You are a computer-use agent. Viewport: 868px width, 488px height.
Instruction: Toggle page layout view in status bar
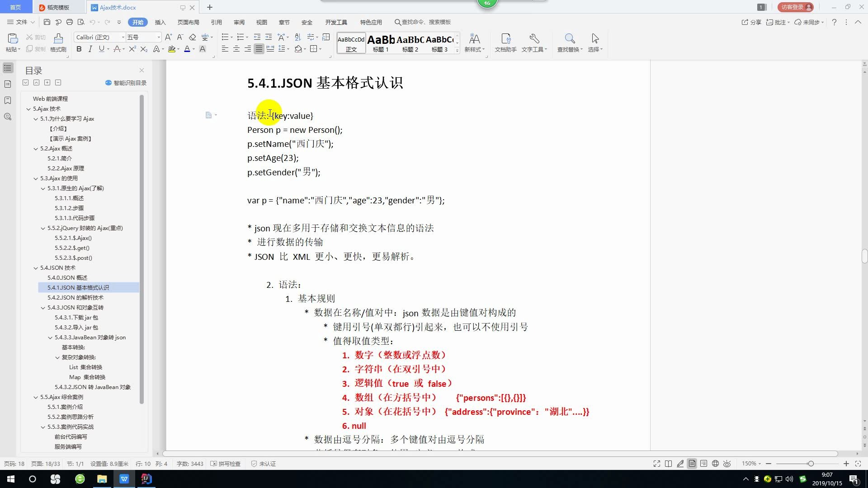pos(692,464)
